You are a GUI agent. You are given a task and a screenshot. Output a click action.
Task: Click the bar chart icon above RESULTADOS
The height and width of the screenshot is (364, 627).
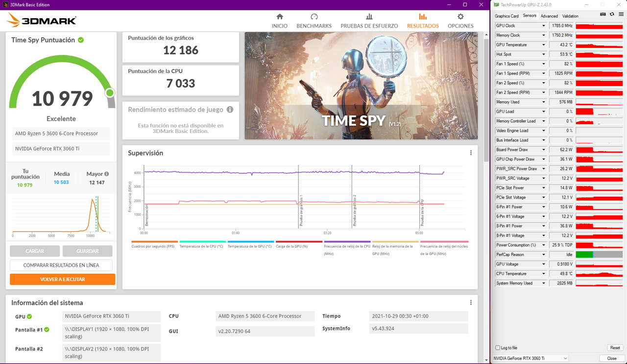(423, 17)
